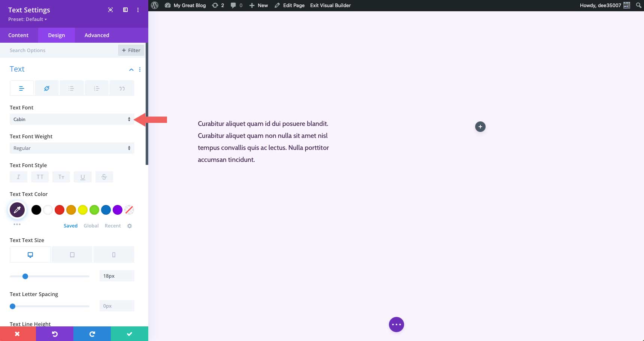This screenshot has height=341, width=644.
Task: Toggle uppercase TT font style
Action: (40, 176)
